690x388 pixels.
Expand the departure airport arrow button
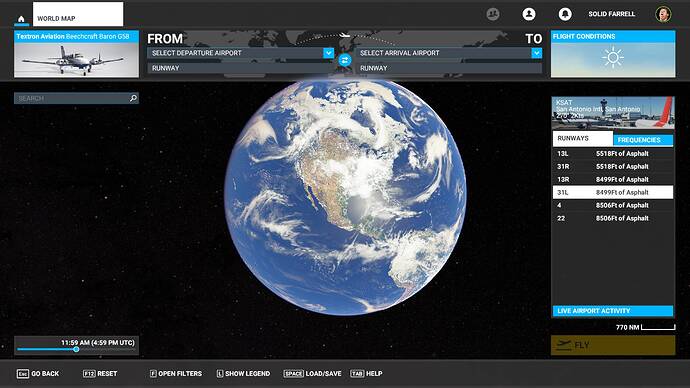tap(329, 53)
